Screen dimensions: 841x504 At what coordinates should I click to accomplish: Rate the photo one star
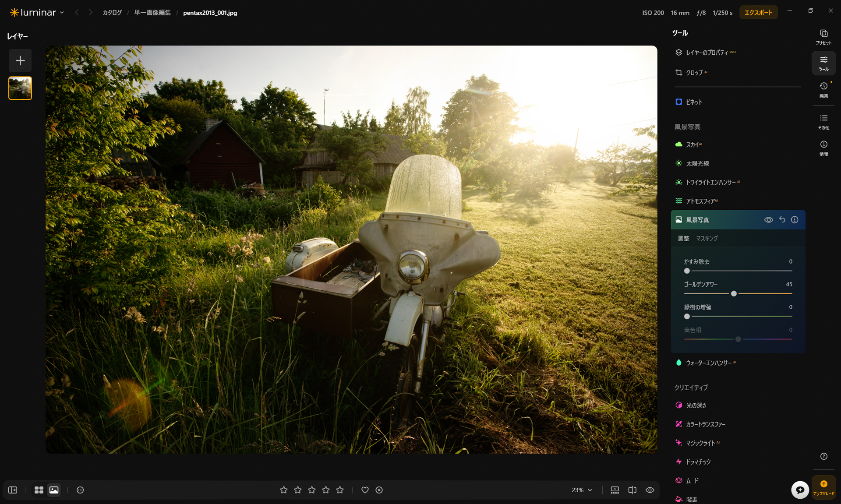284,490
